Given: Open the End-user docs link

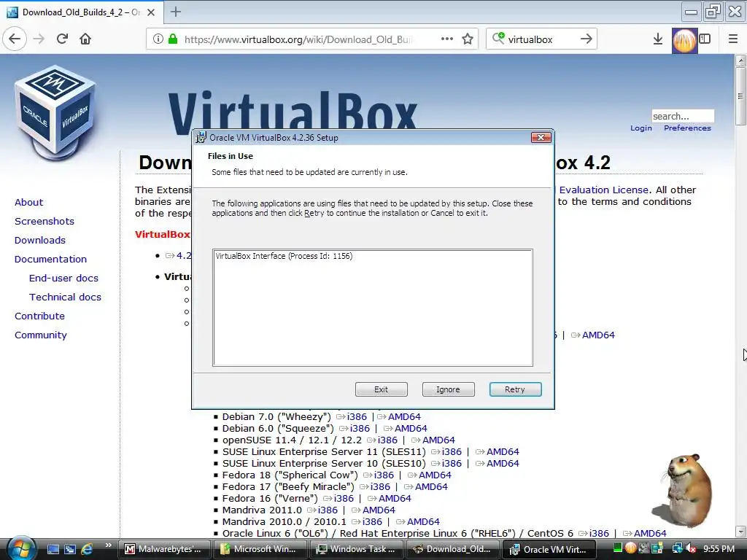Looking at the screenshot, I should pos(64,278).
